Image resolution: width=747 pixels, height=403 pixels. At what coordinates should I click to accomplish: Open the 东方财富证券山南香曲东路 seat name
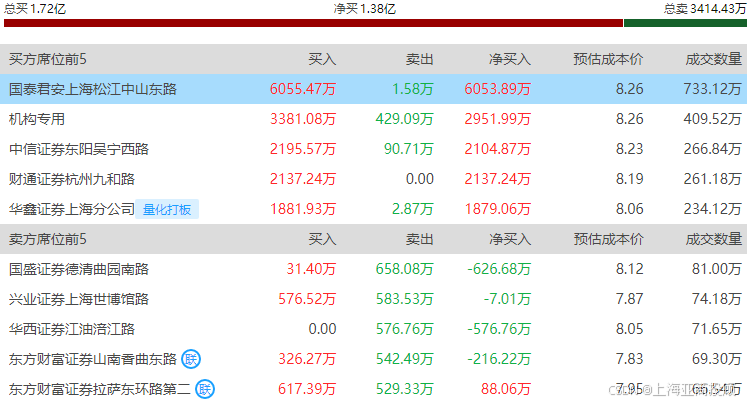click(93, 359)
